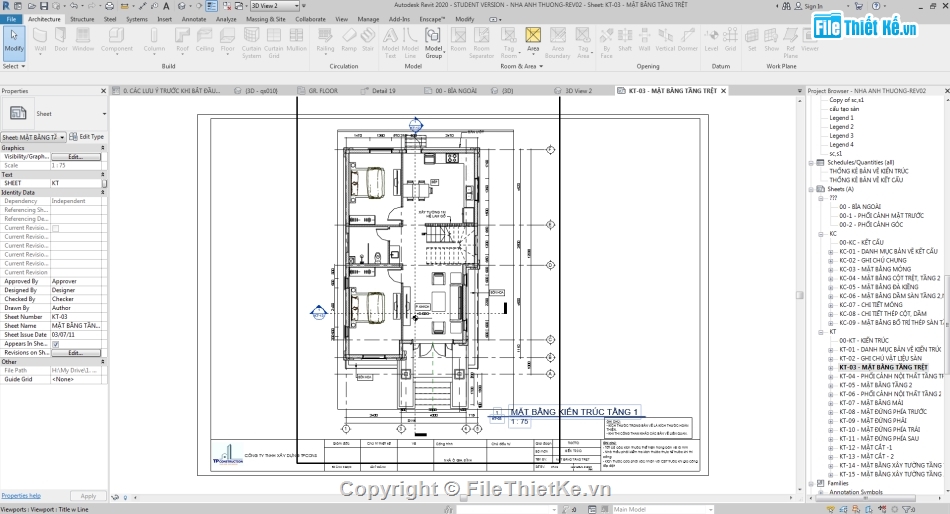This screenshot has height=514, width=950.
Task: Activate the Curtain Grid tool
Action: (274, 43)
